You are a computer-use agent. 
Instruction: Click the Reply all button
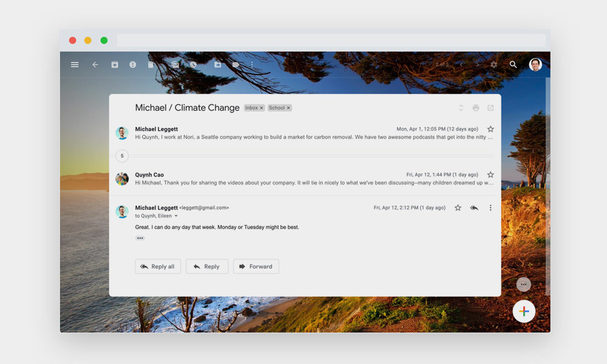coord(158,266)
